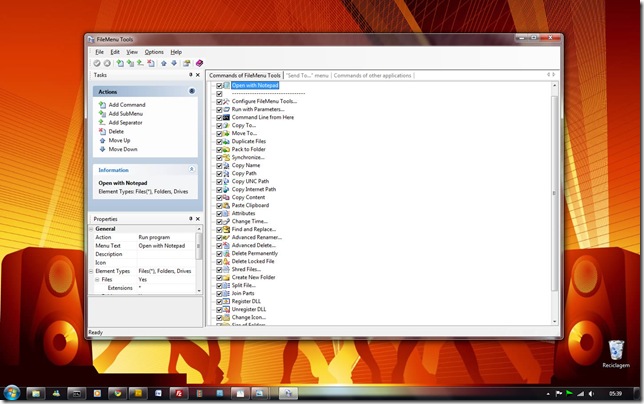Click the red X Delete icon in toolbar

(151, 63)
